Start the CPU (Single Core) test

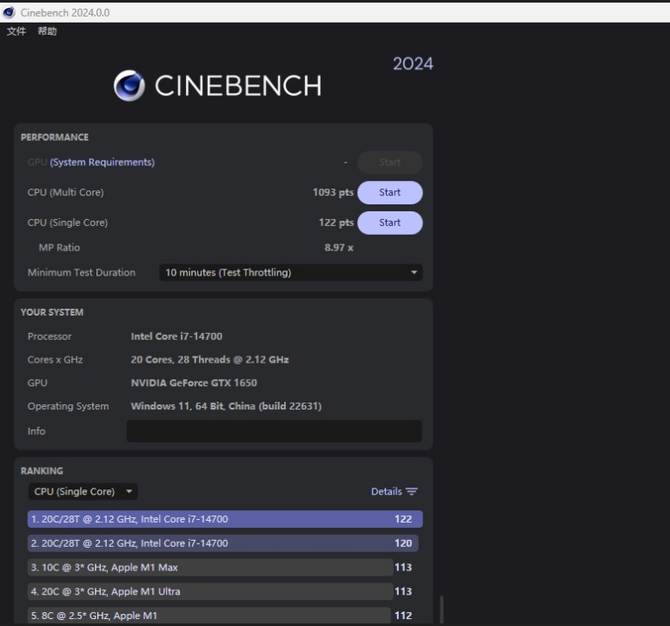click(x=390, y=223)
